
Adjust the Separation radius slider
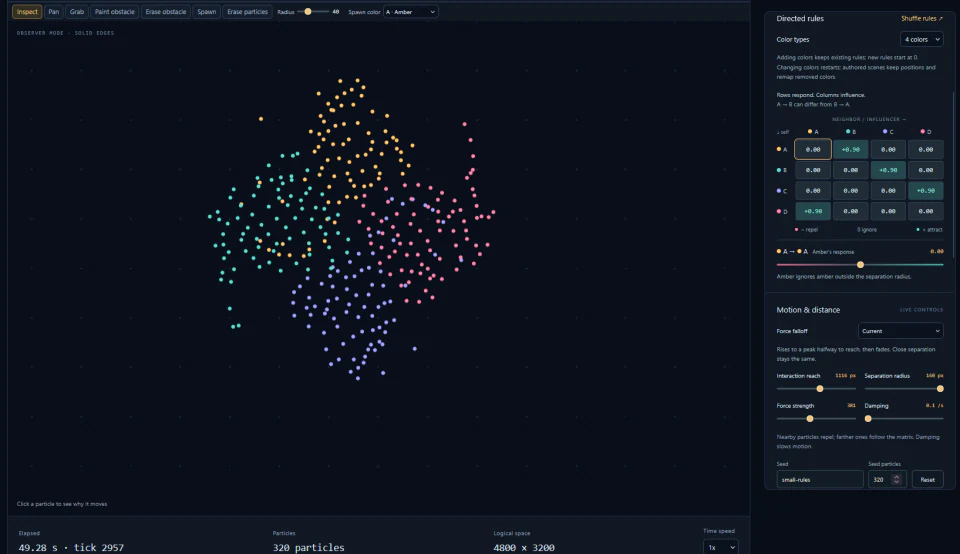(904, 389)
